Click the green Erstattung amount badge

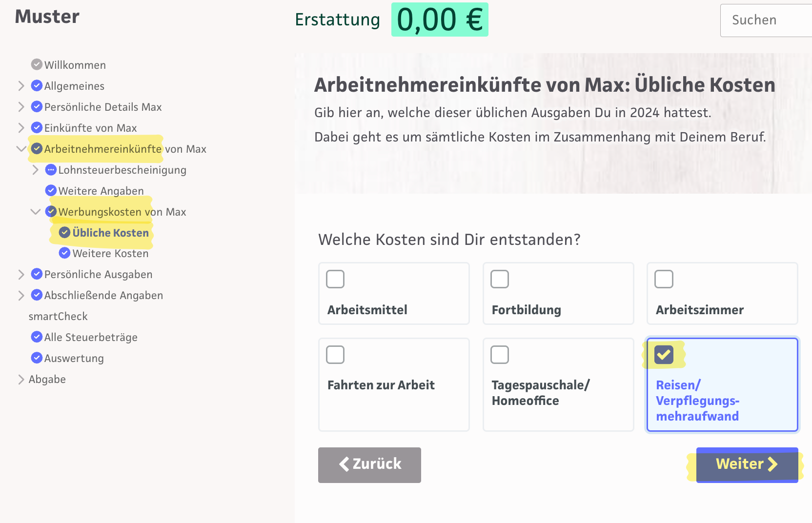pyautogui.click(x=439, y=20)
